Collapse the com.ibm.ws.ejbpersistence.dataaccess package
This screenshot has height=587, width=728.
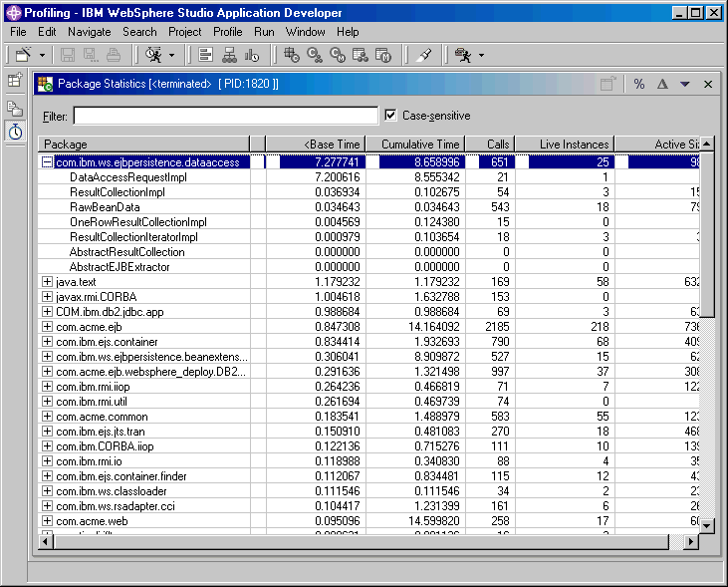[47, 161]
